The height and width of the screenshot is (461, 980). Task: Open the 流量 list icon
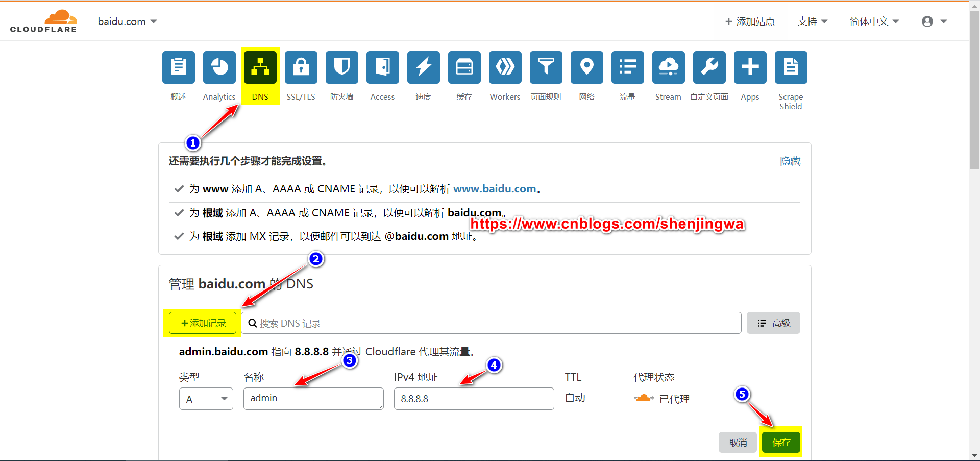[628, 67]
